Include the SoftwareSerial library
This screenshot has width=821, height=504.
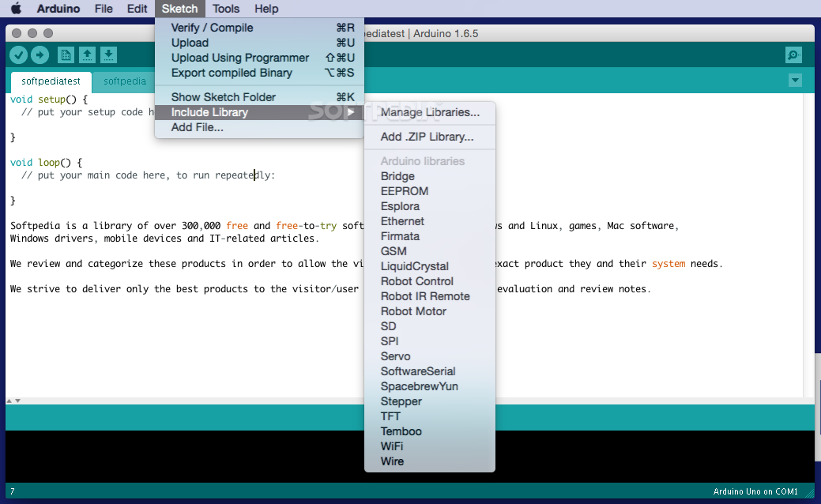coord(429,371)
